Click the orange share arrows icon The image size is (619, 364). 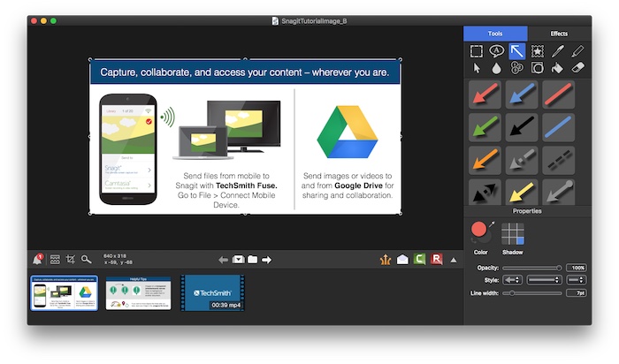pyautogui.click(x=386, y=259)
